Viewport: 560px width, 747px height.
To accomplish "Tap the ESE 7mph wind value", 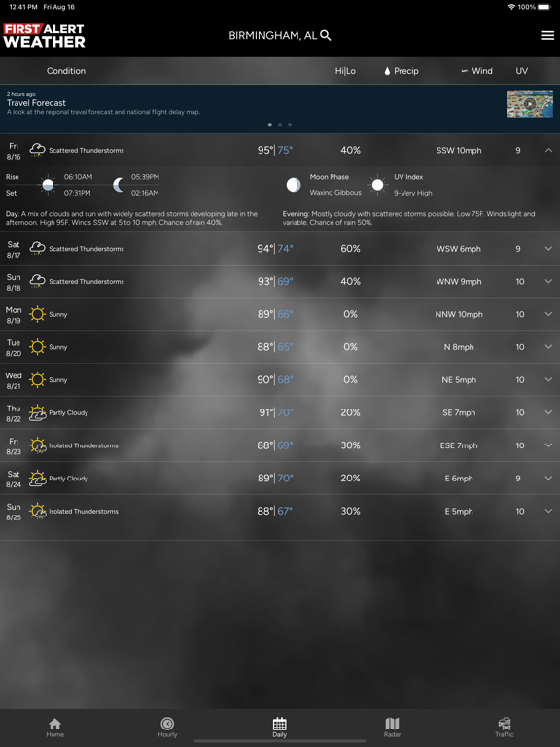I will 459,445.
